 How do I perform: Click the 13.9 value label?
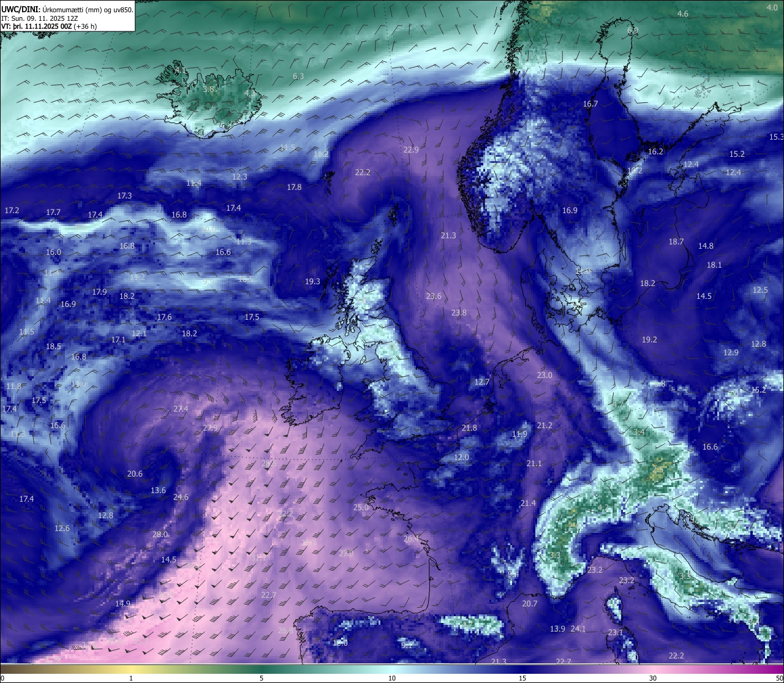point(557,629)
